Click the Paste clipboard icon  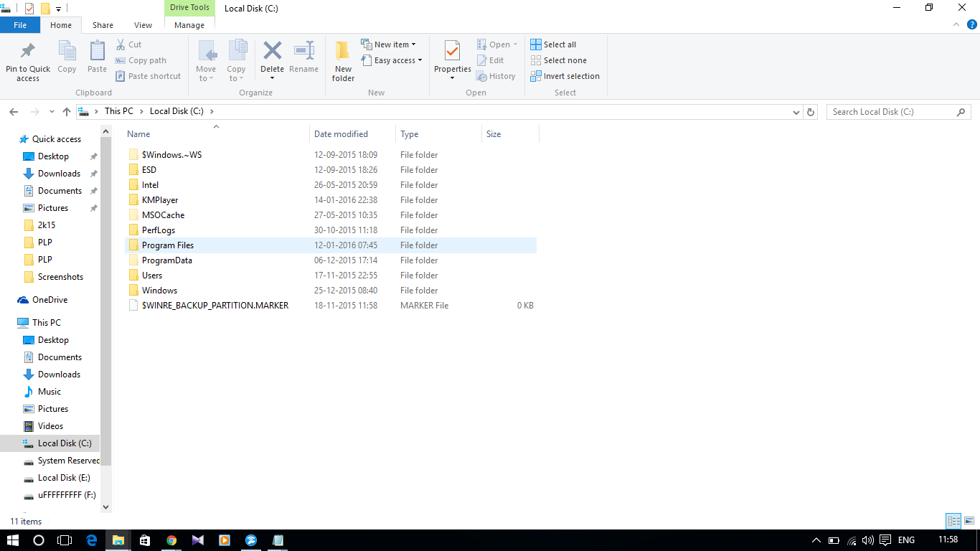(x=97, y=51)
